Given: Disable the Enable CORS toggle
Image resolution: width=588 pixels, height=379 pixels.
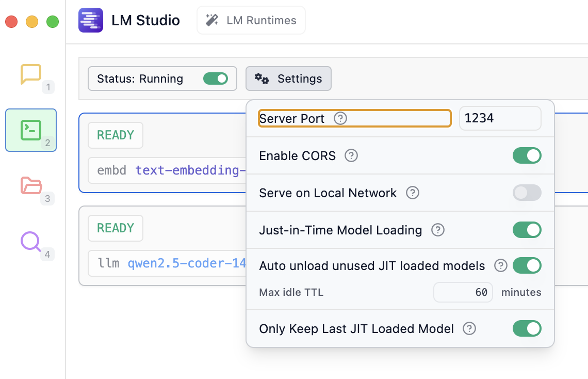Looking at the screenshot, I should [527, 156].
